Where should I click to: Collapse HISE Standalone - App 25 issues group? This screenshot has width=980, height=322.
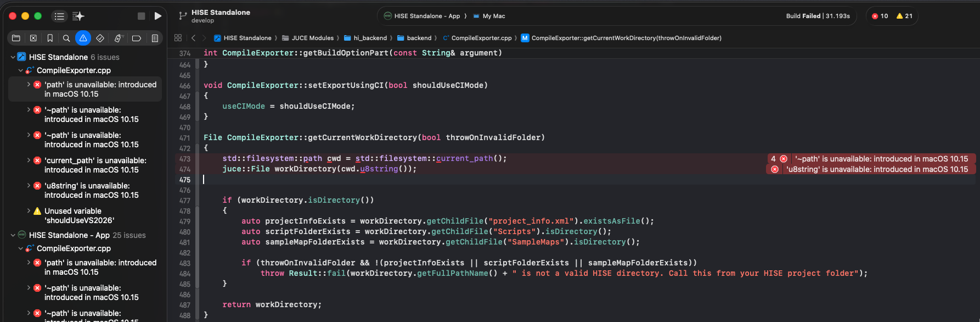pos(13,235)
